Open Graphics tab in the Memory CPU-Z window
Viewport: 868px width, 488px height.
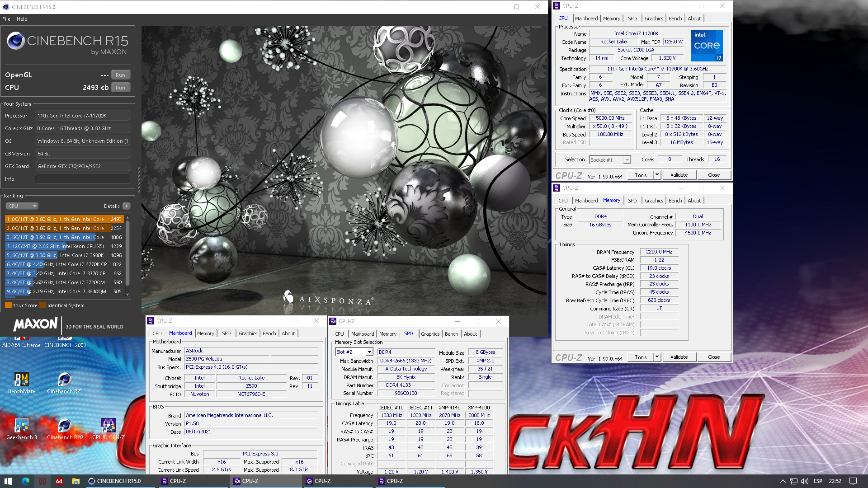pyautogui.click(x=654, y=201)
